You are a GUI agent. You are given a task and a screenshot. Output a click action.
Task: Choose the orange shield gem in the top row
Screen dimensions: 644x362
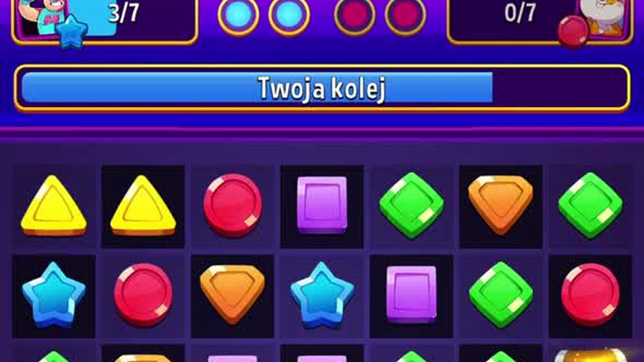pos(501,205)
